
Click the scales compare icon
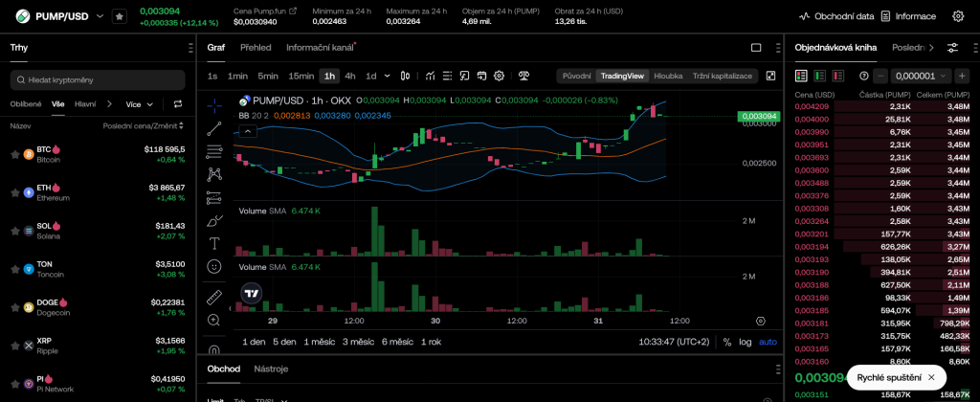tap(523, 77)
